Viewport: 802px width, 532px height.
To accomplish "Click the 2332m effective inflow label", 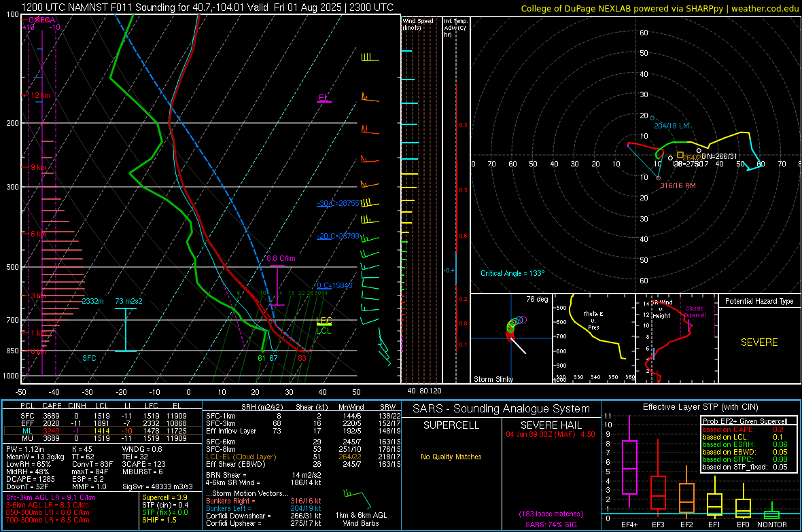I will click(92, 301).
